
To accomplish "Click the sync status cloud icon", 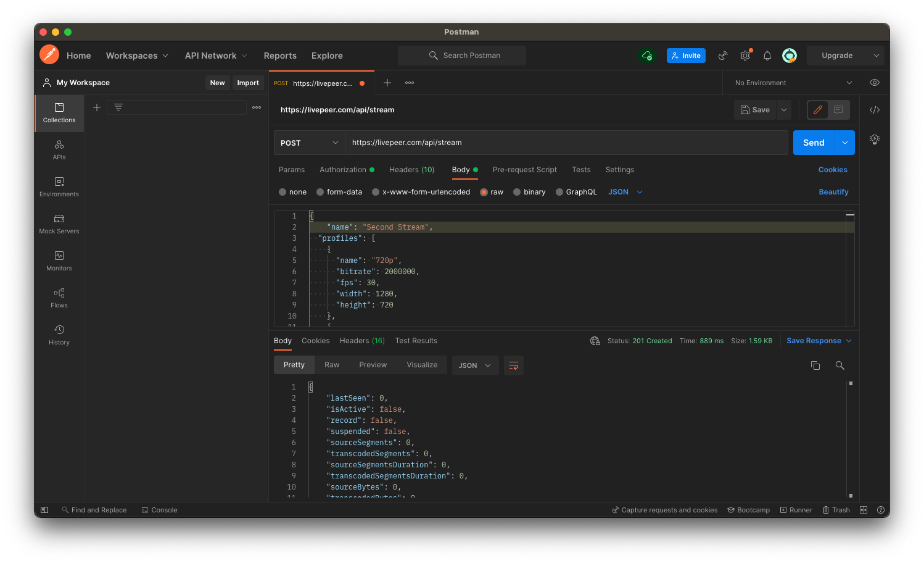I will point(647,56).
